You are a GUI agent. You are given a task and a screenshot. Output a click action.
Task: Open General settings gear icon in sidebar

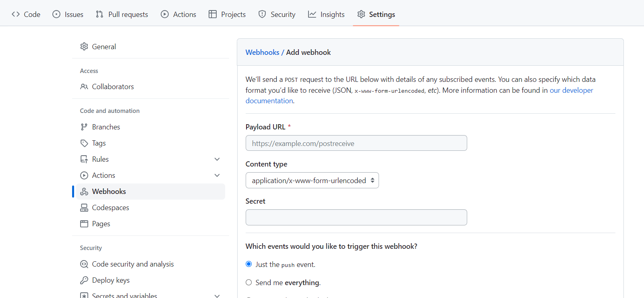click(84, 47)
